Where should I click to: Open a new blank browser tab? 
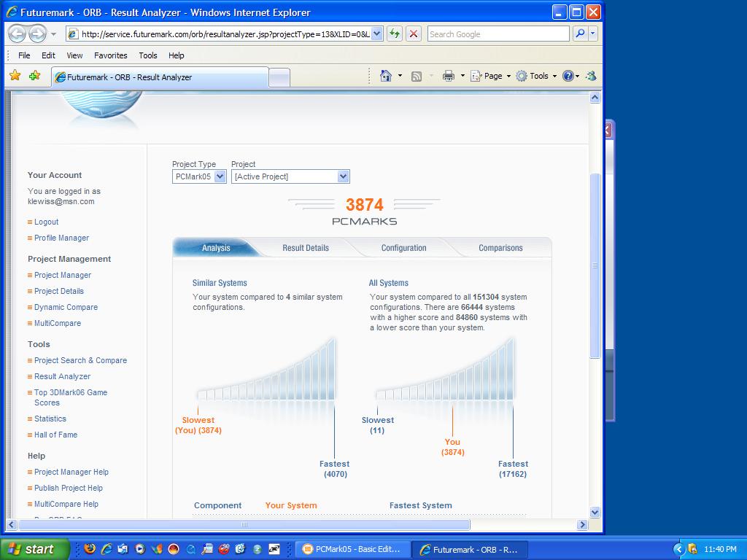(x=279, y=77)
